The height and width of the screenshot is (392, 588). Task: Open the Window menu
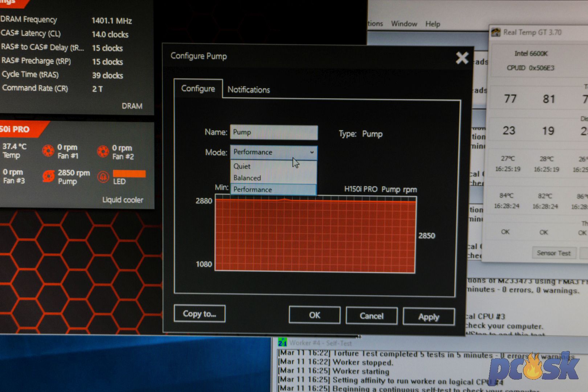[404, 24]
